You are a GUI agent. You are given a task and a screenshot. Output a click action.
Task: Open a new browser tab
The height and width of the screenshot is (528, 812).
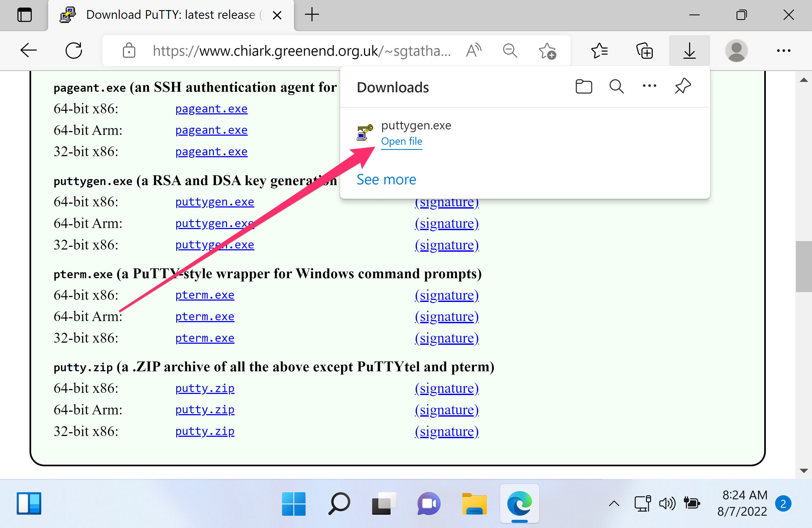(x=312, y=15)
